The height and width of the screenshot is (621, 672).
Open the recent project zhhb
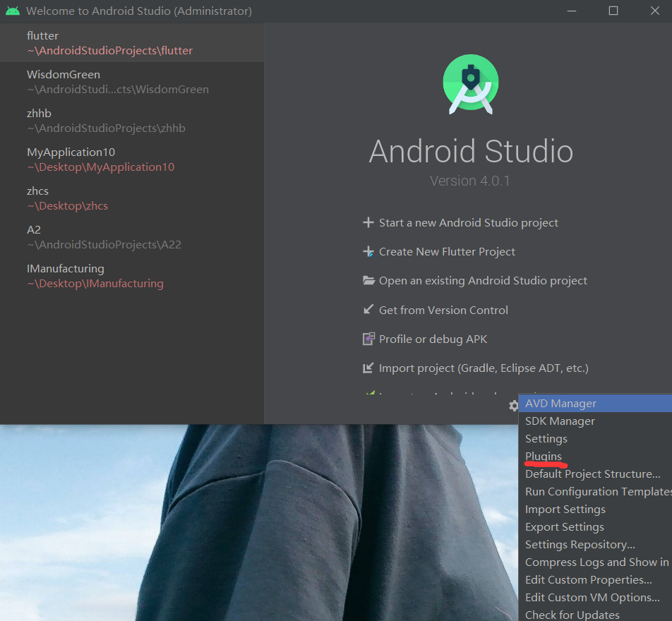click(x=132, y=121)
